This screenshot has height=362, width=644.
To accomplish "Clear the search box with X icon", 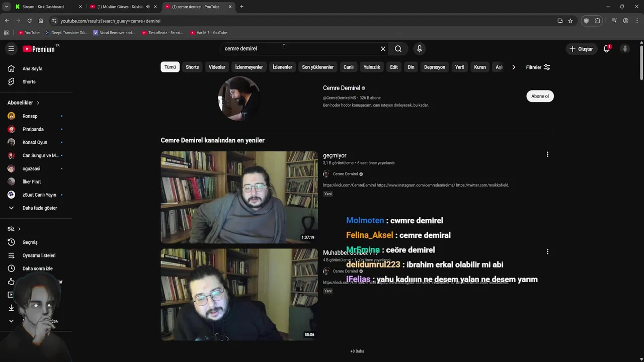I will tap(383, 49).
